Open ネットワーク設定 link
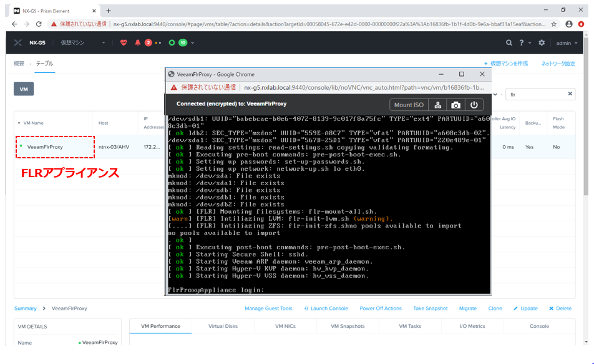Image resolution: width=594 pixels, height=364 pixels. [x=558, y=64]
